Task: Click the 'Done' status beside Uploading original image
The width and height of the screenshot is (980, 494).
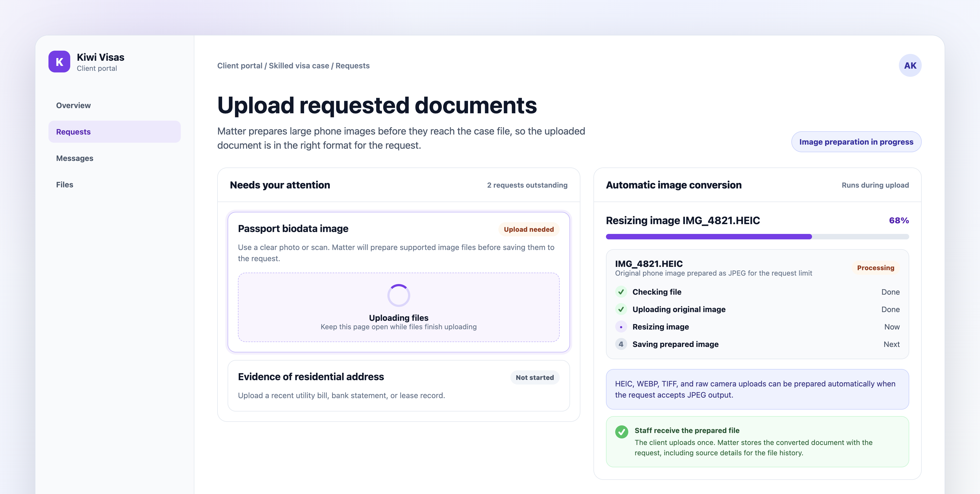Action: pyautogui.click(x=890, y=309)
